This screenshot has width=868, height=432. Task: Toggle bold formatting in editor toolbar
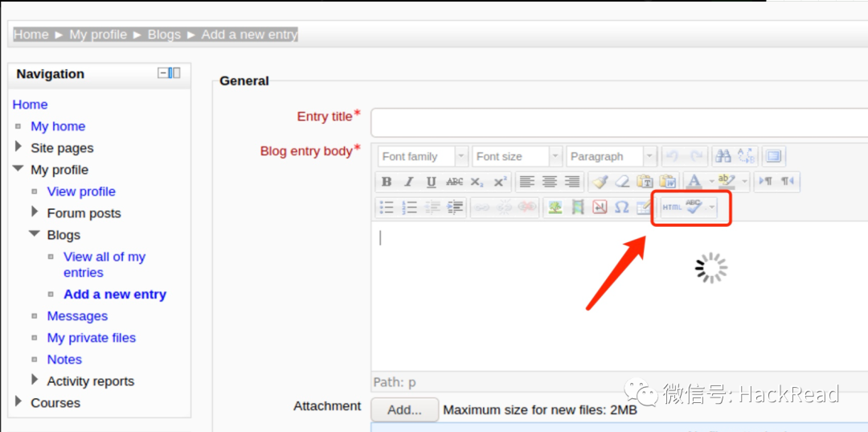pos(387,182)
